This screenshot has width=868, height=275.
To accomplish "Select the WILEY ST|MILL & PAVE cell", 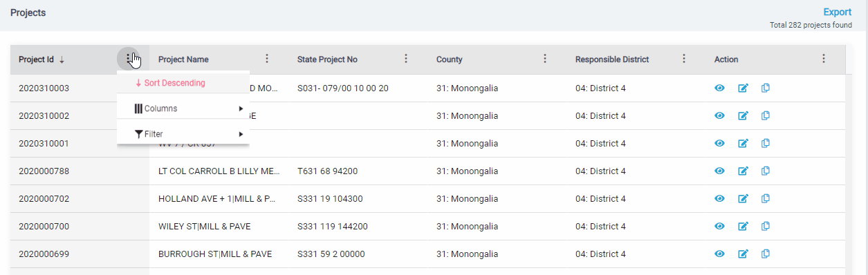I will 219,226.
